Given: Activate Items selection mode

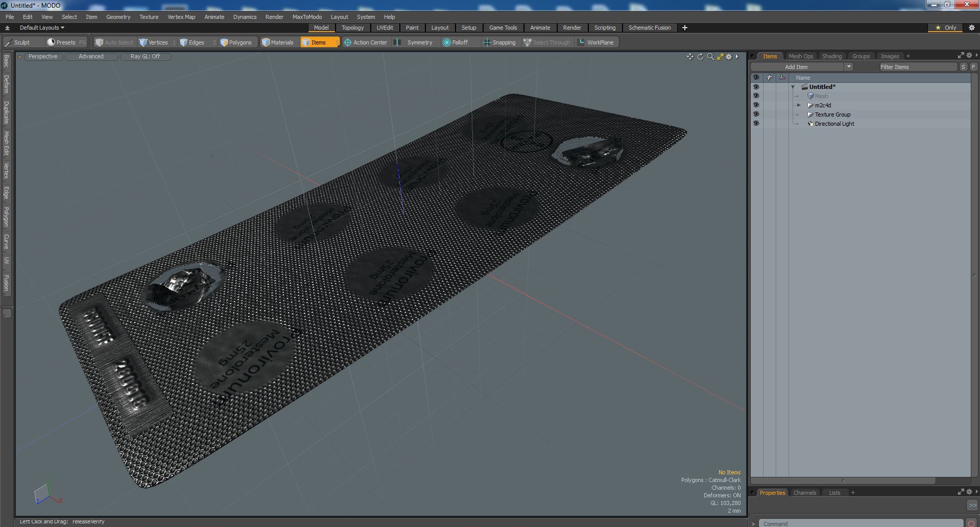Looking at the screenshot, I should (x=319, y=42).
